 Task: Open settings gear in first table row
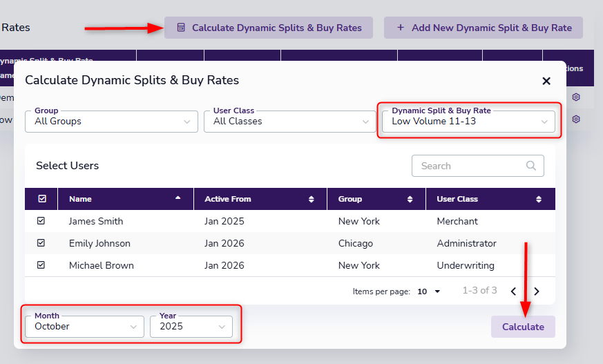576,97
